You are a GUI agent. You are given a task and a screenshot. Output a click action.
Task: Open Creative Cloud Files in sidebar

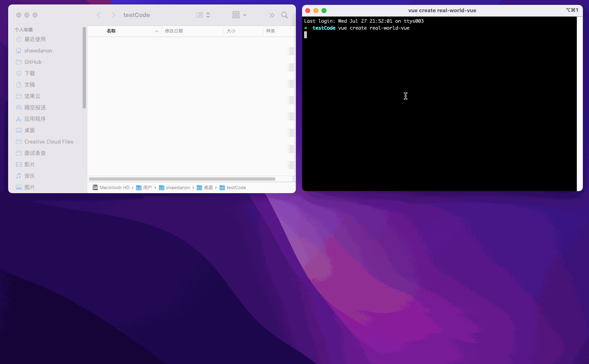tap(48, 142)
